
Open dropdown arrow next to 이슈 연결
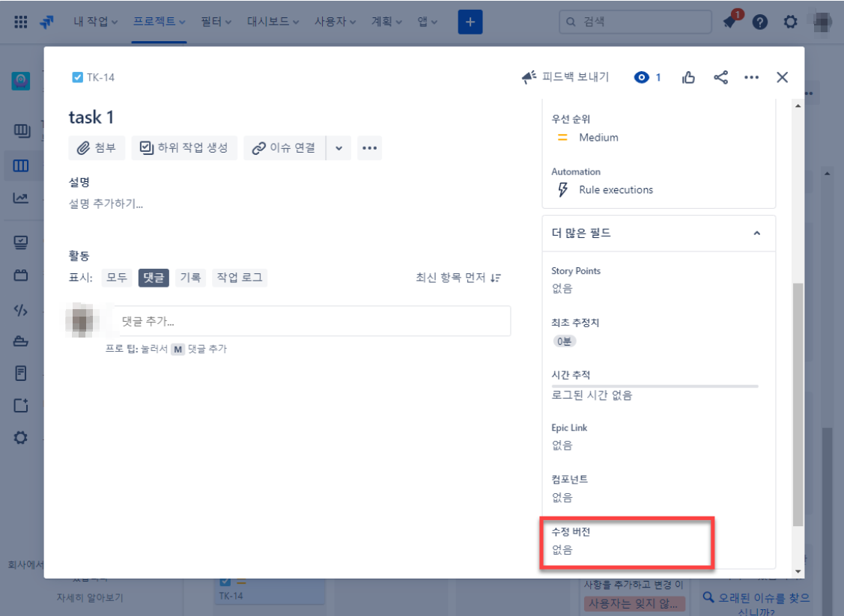coord(339,148)
